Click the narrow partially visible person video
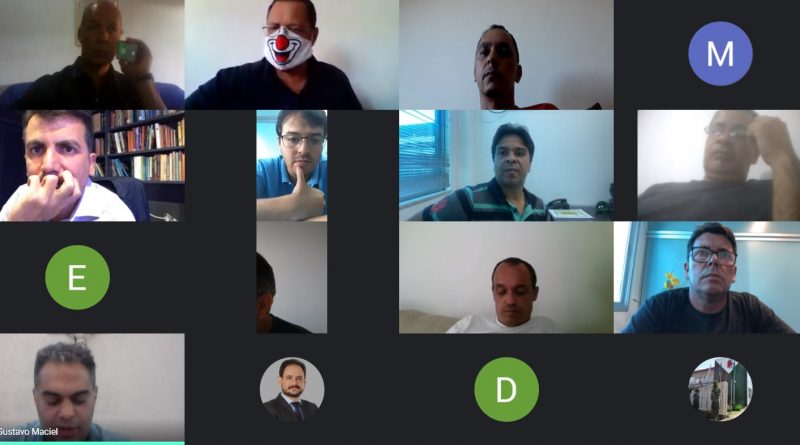800x445 pixels. [x=292, y=278]
